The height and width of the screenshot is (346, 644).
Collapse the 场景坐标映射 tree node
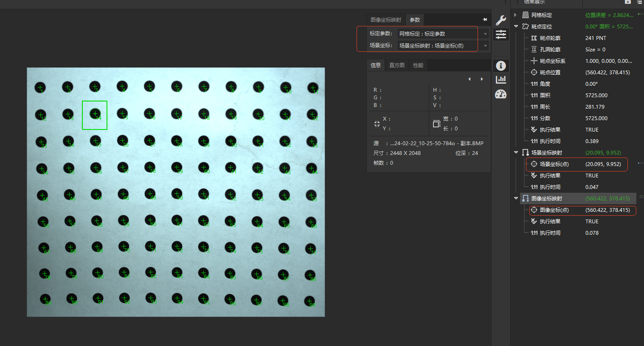click(x=516, y=152)
